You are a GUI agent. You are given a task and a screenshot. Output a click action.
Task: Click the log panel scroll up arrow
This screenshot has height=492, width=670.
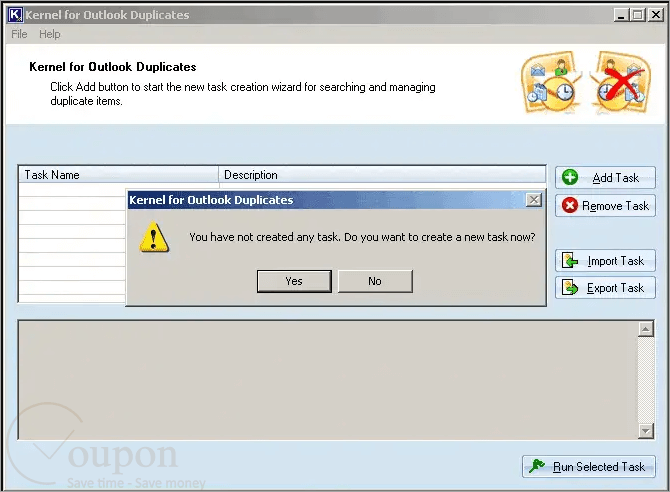(646, 329)
